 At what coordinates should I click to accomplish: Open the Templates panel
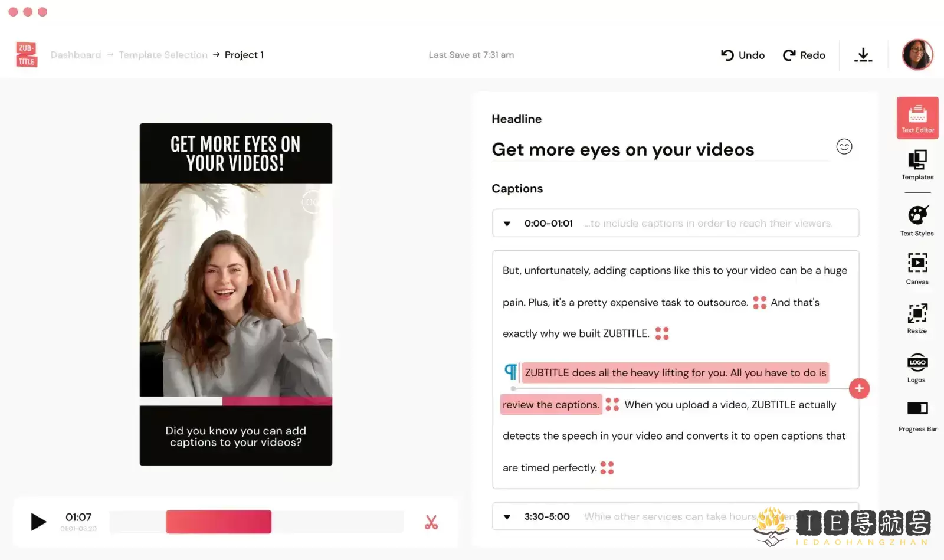(917, 165)
